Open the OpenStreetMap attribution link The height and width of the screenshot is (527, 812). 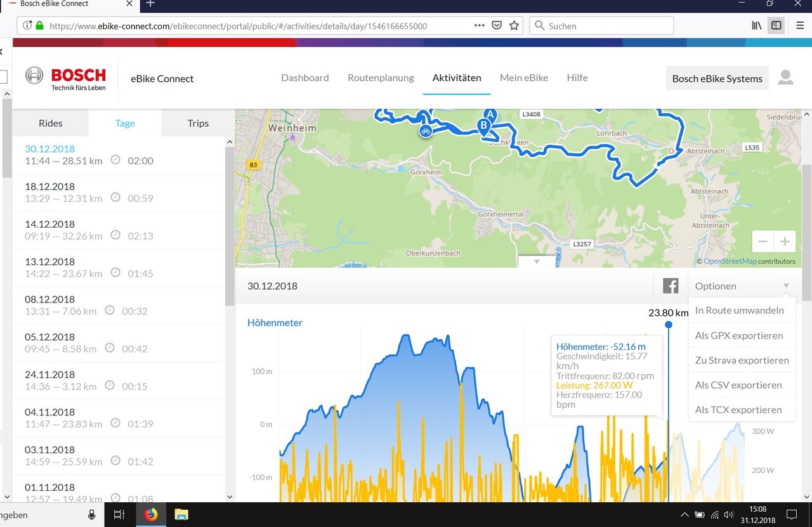[x=730, y=261]
